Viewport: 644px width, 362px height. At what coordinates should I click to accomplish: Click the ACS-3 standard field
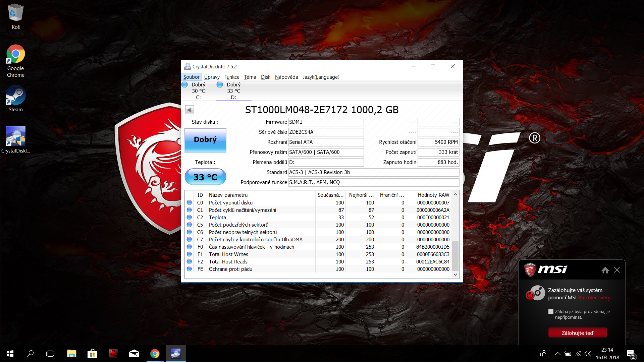click(x=374, y=172)
